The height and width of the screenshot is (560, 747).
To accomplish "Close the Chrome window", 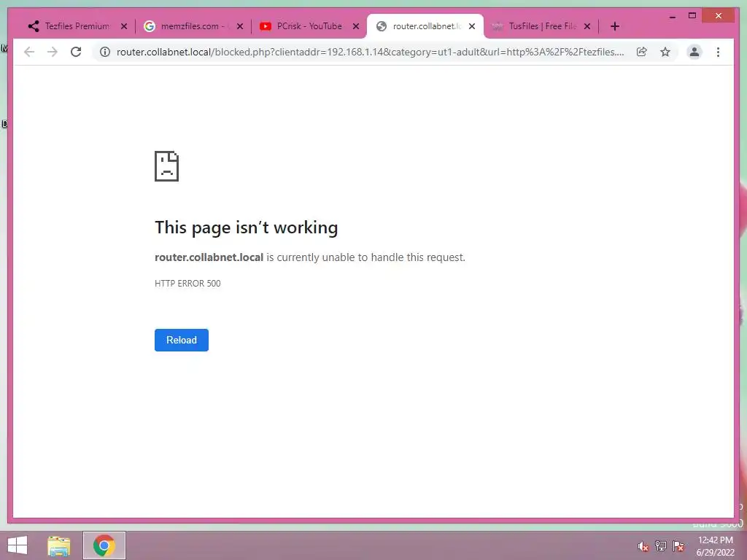I will [719, 16].
